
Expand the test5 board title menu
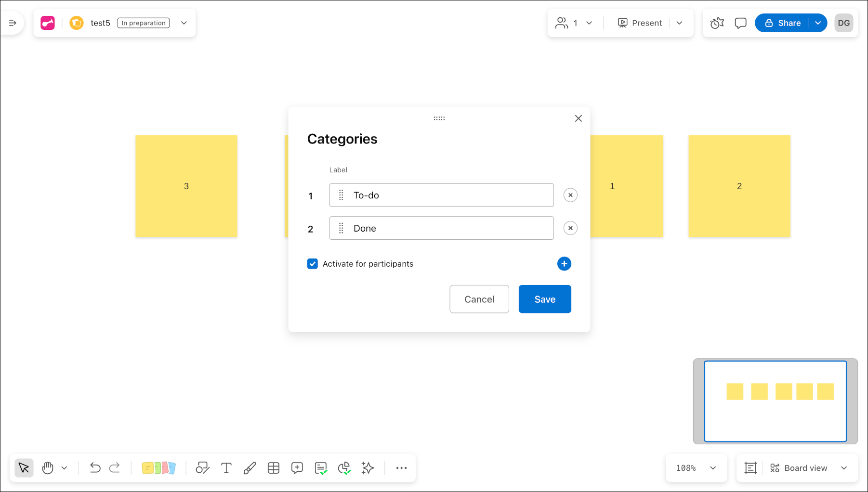click(184, 23)
